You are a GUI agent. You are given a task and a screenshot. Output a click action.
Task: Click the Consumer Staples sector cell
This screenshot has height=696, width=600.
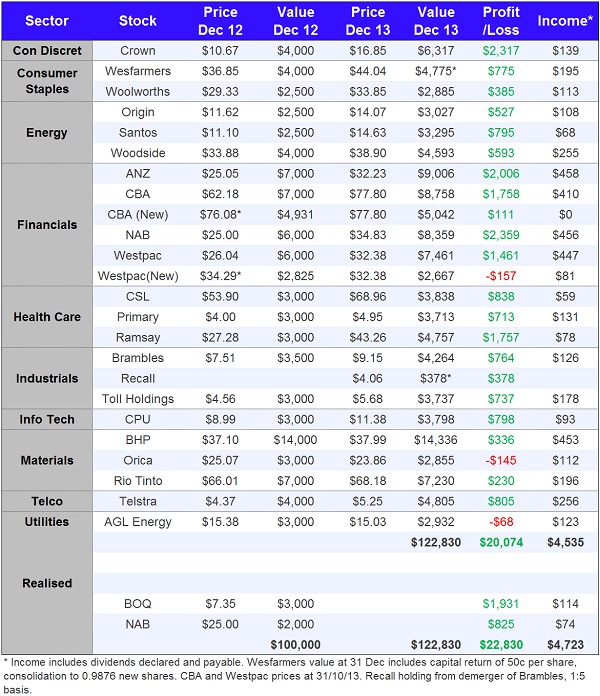click(x=47, y=80)
